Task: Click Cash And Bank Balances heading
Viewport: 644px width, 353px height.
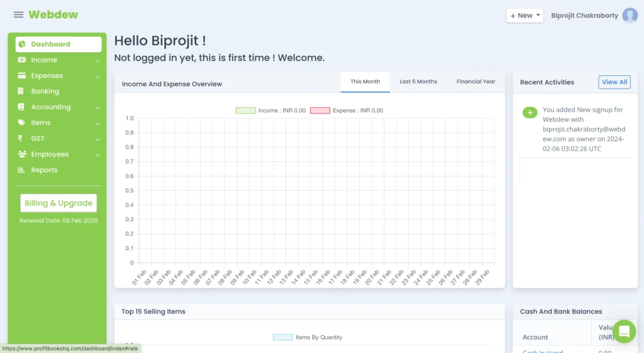Action: 560,312
